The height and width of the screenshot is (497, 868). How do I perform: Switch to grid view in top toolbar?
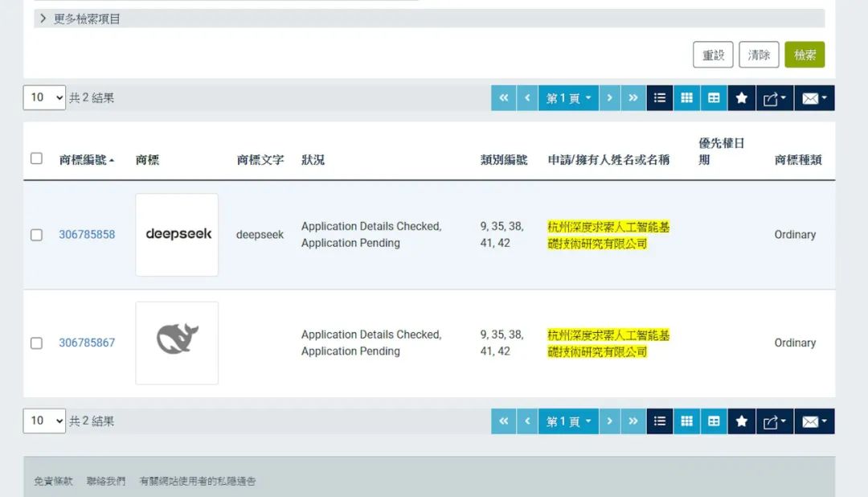[687, 98]
